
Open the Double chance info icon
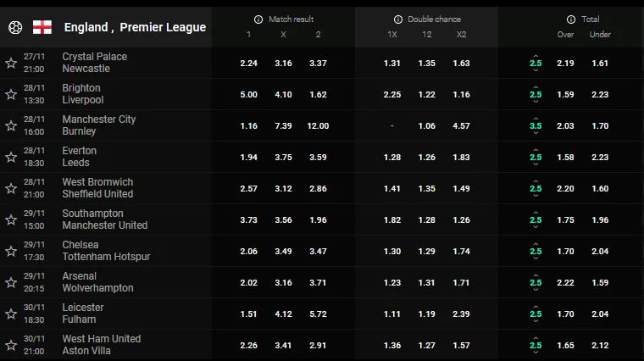coord(398,19)
